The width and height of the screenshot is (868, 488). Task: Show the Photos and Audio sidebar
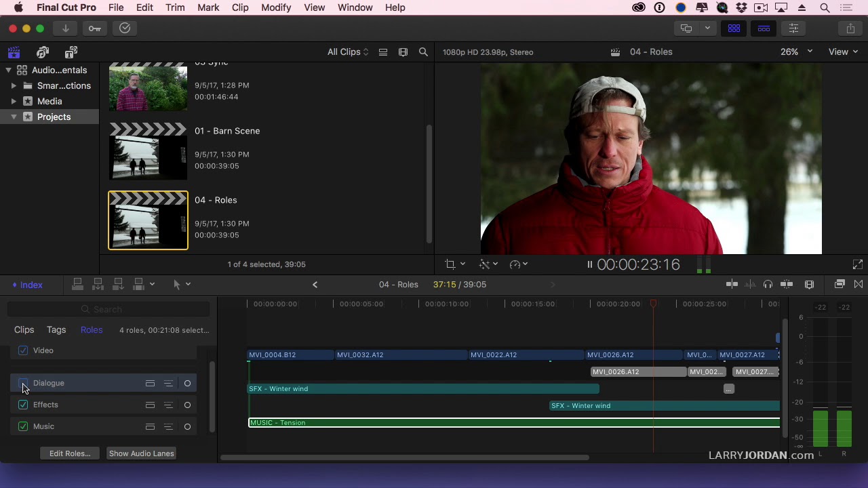(43, 52)
